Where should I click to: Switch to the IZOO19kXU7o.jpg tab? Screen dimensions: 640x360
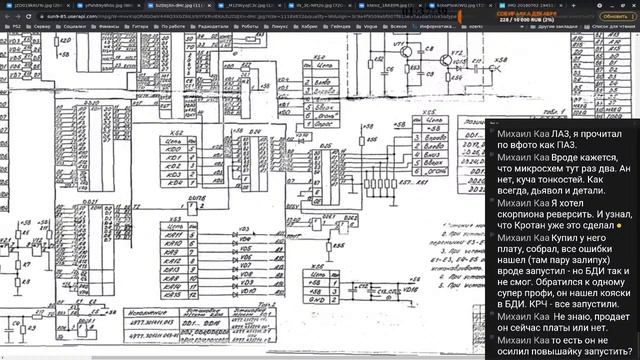point(37,6)
